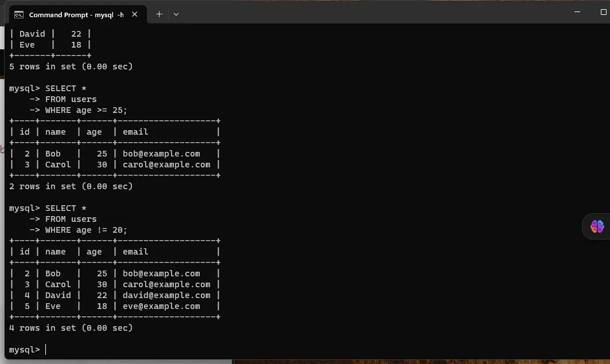Maximize the terminal window
Viewport: 610px width, 364px height.
(603, 11)
